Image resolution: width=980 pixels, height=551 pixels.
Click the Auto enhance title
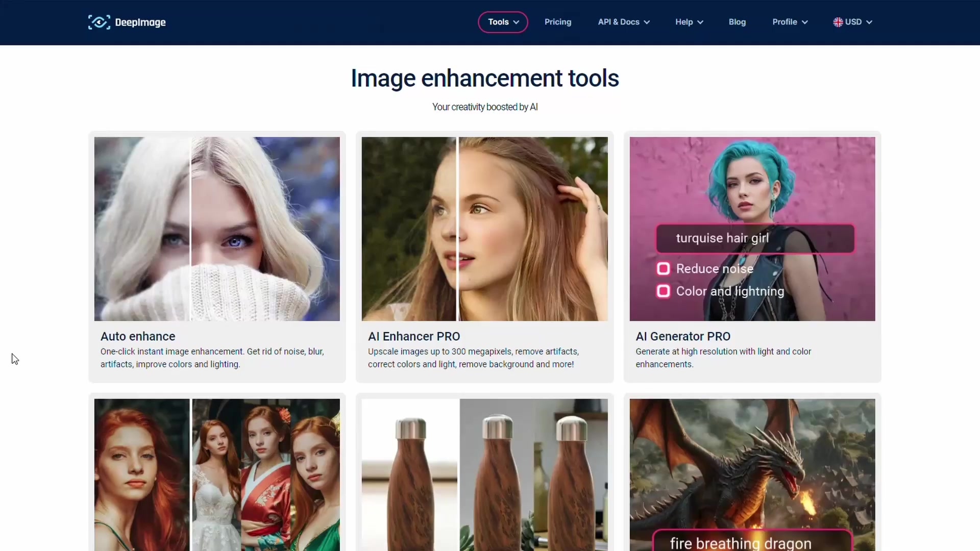click(x=138, y=336)
